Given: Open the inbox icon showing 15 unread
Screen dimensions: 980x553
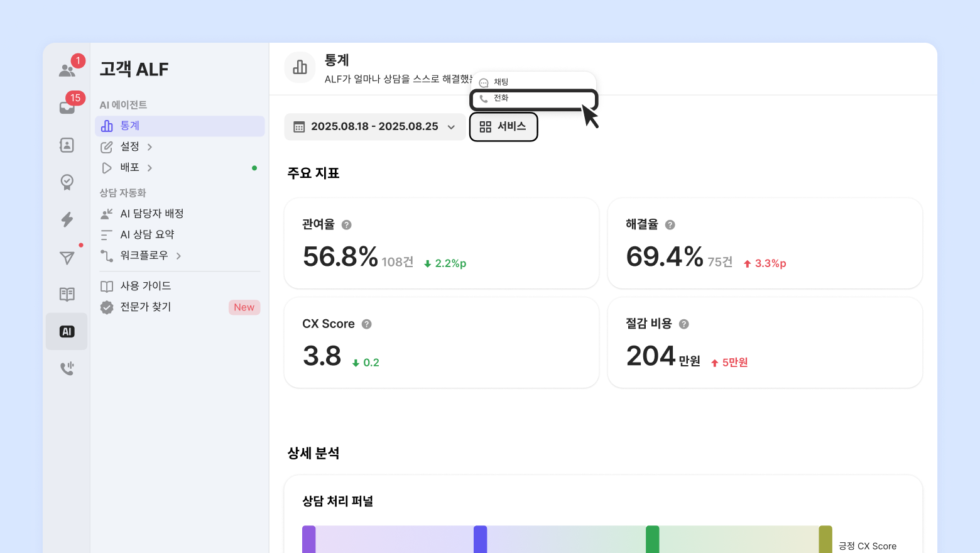Looking at the screenshot, I should (67, 107).
